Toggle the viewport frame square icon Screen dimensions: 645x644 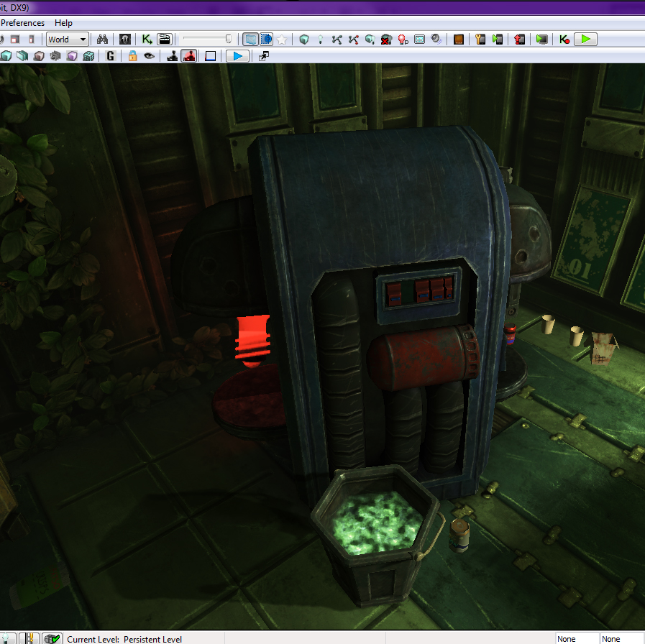pyautogui.click(x=210, y=56)
